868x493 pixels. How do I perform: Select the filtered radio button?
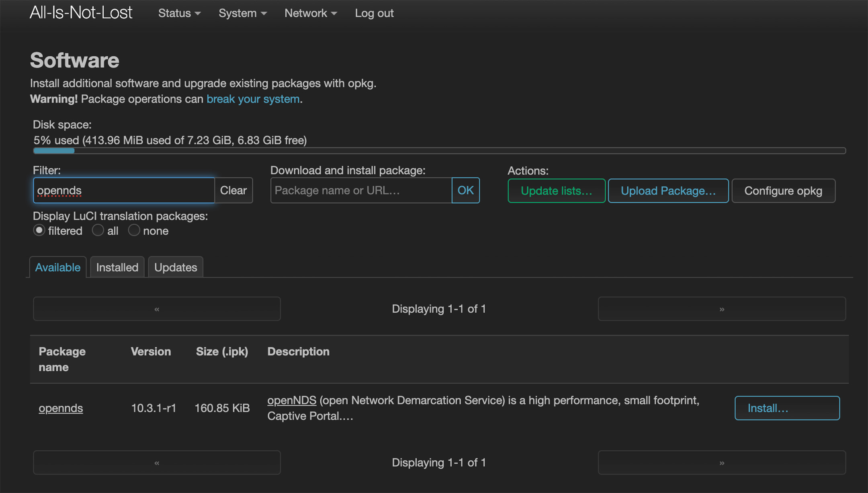pyautogui.click(x=39, y=230)
